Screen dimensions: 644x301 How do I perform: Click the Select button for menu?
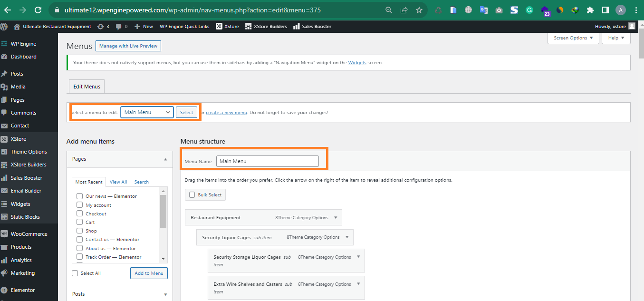pyautogui.click(x=186, y=112)
